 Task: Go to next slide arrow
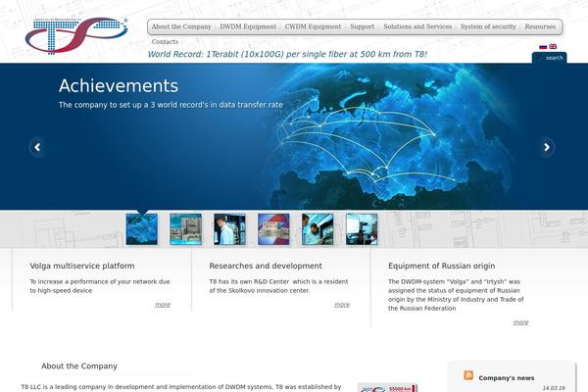pos(547,147)
